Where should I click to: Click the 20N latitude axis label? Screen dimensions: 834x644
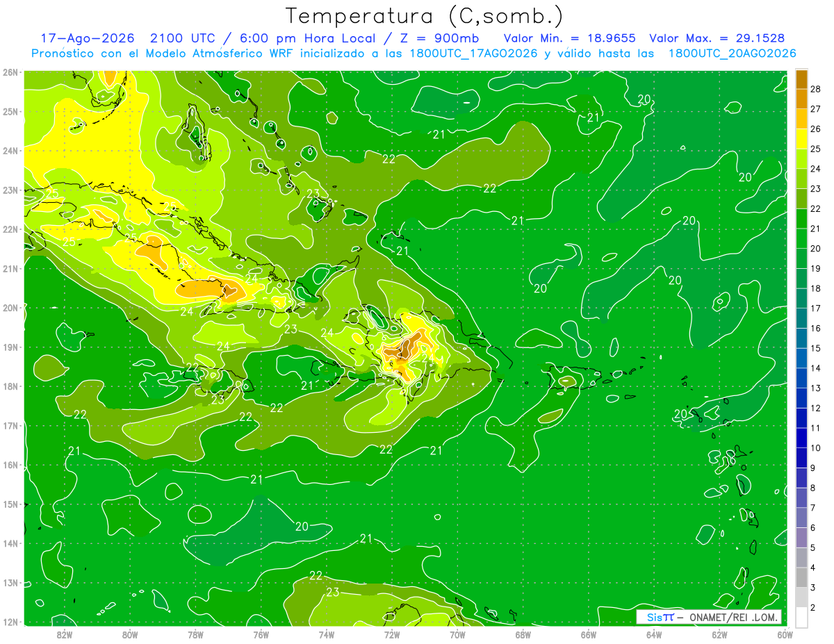[10, 308]
